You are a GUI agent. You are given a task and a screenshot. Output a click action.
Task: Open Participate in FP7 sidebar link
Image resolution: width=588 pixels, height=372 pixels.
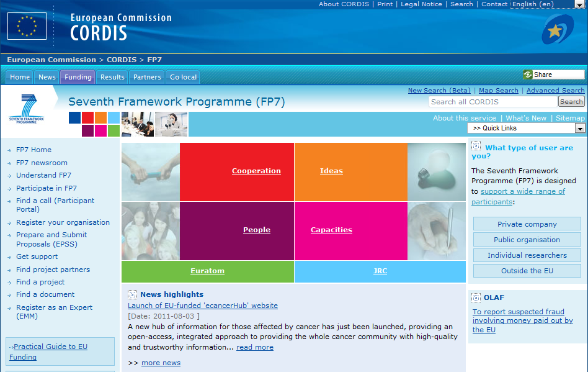coord(47,188)
